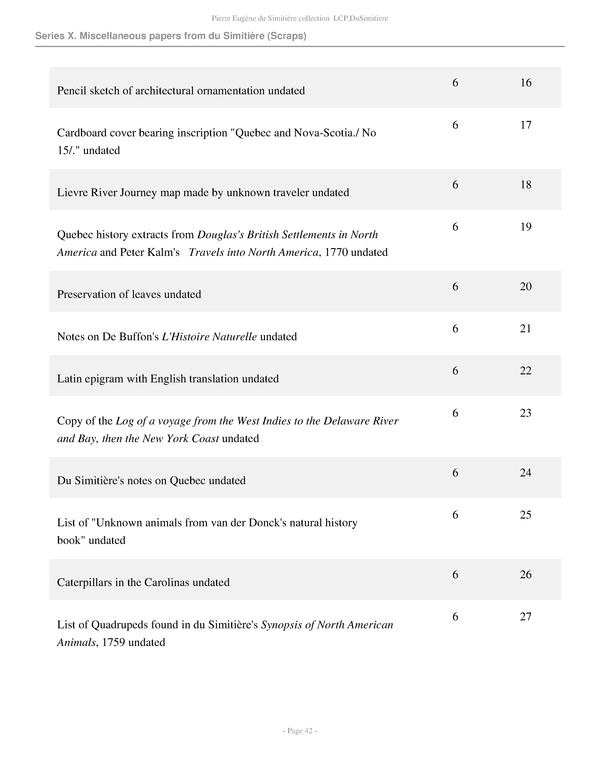
Task: Click folder number 16 in the first row
Action: pos(526,83)
